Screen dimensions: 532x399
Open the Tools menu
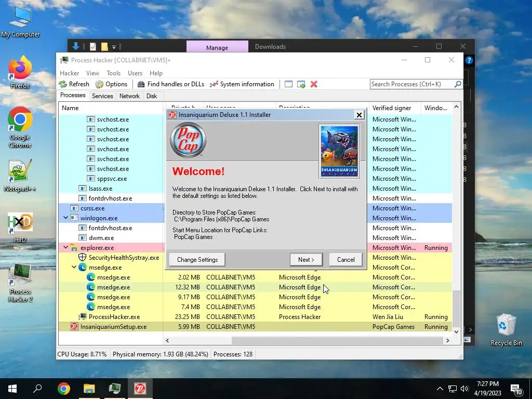113,73
